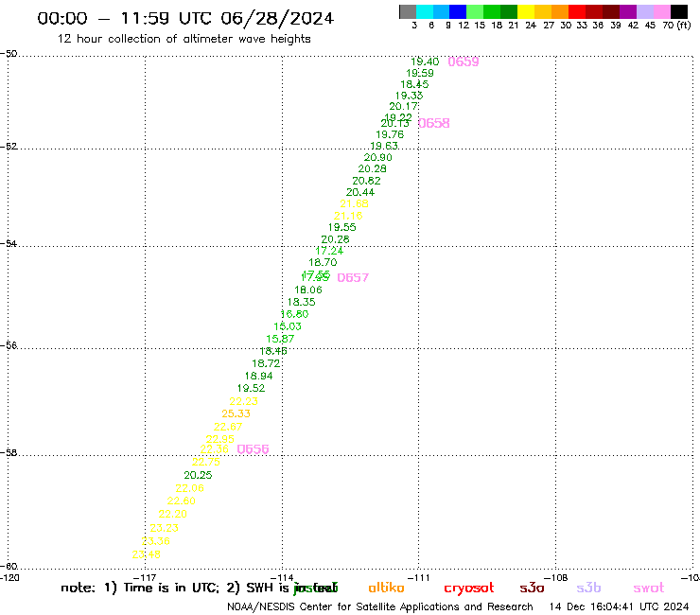Select the lowest reading 15.03

point(288,326)
